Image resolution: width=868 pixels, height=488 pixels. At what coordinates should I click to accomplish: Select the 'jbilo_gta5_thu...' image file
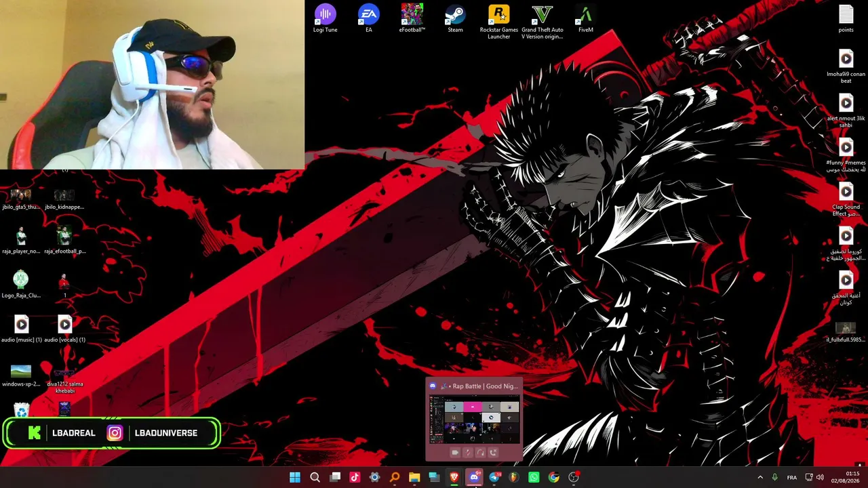click(x=21, y=199)
